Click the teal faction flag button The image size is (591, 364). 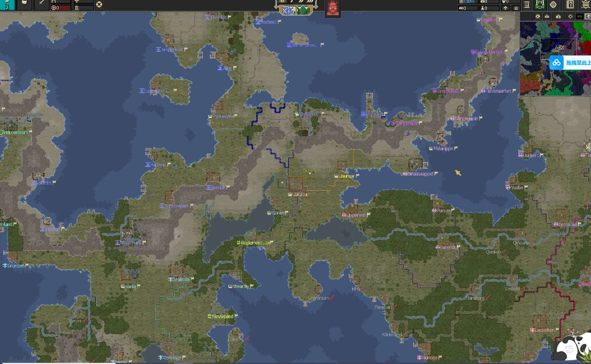pyautogui.click(x=7, y=5)
